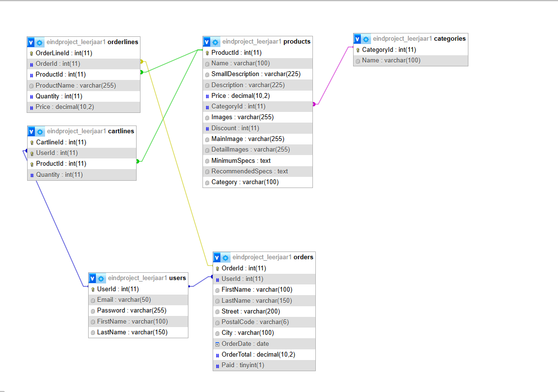558x392 pixels.
Task: Click the blue V icon on the orders table header
Action: tap(217, 257)
